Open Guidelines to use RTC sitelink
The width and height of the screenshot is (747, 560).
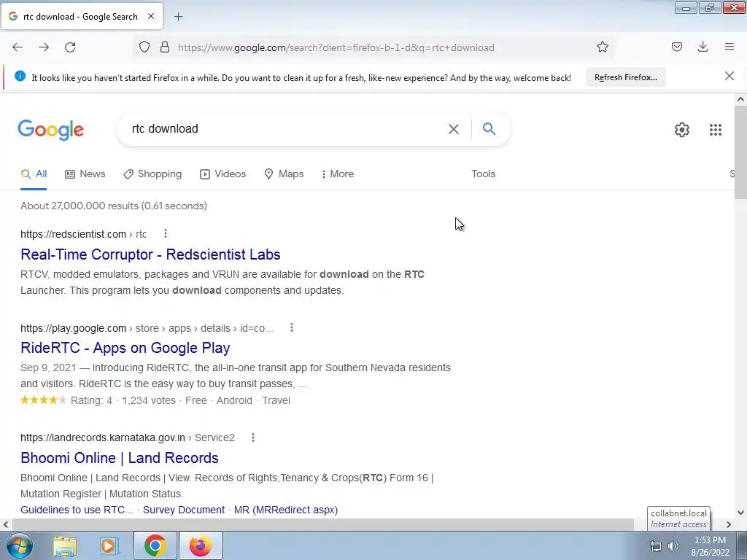click(77, 510)
